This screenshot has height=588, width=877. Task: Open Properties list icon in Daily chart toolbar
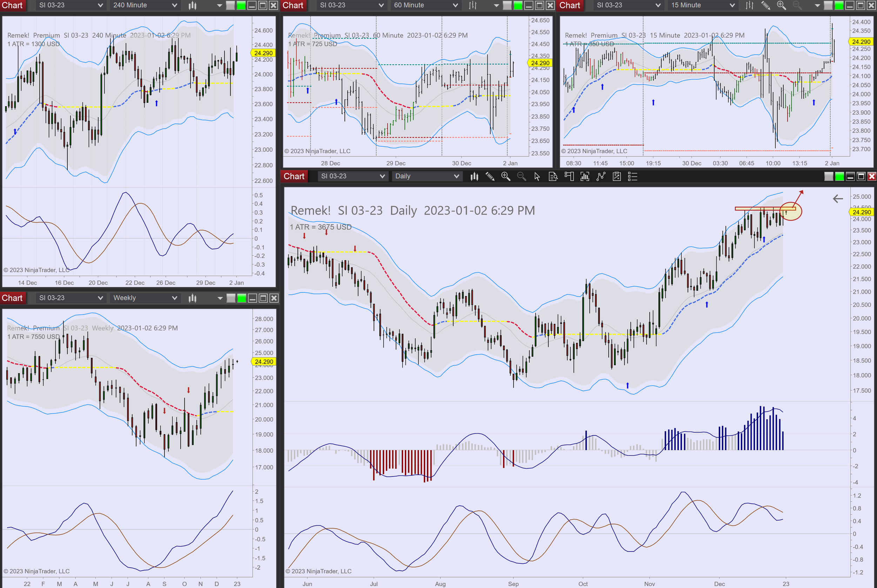[x=633, y=176]
